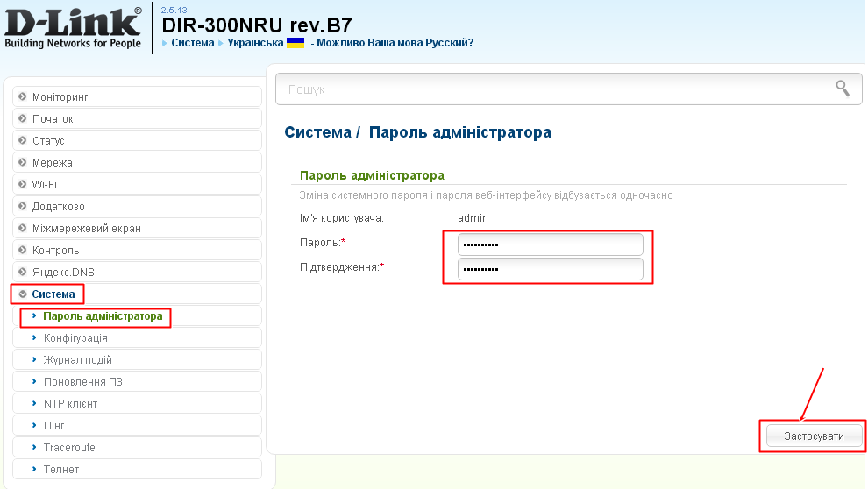Open the Яндекс.DNS menu item
The width and height of the screenshot is (868, 489).
(x=137, y=272)
